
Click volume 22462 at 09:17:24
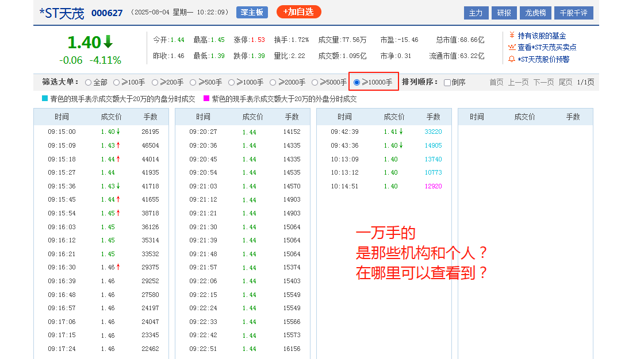pos(150,349)
